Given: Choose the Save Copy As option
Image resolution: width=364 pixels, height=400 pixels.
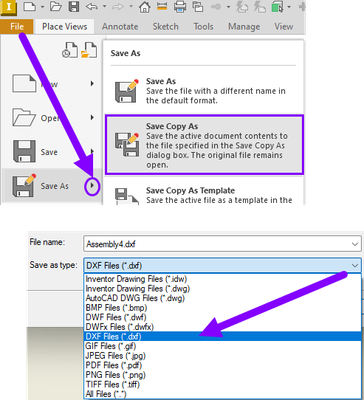Looking at the screenshot, I should click(204, 145).
